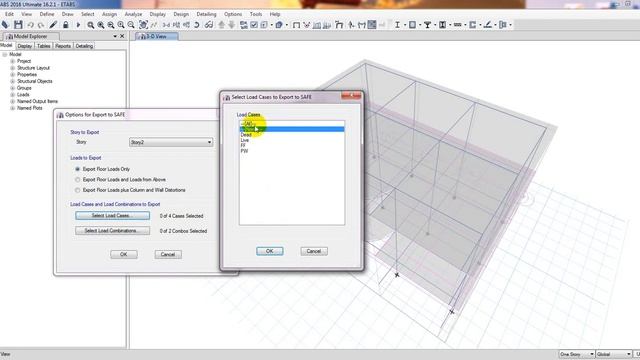Screen dimensions: 640x360
Task: Switch to Tables tab in Model Explorer
Action: 44,46
